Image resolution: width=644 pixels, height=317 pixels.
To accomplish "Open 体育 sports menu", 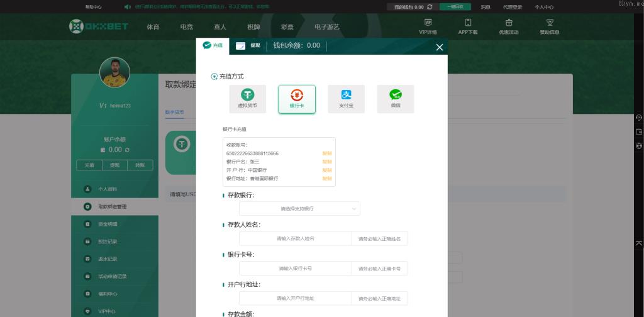I will [153, 27].
